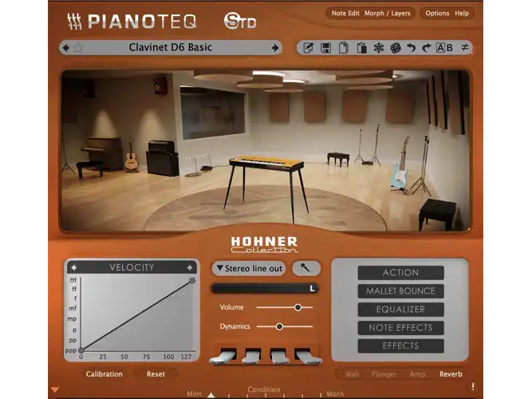Go to next preset with right arrow
Image resolution: width=532 pixels, height=399 pixels.
[275, 48]
